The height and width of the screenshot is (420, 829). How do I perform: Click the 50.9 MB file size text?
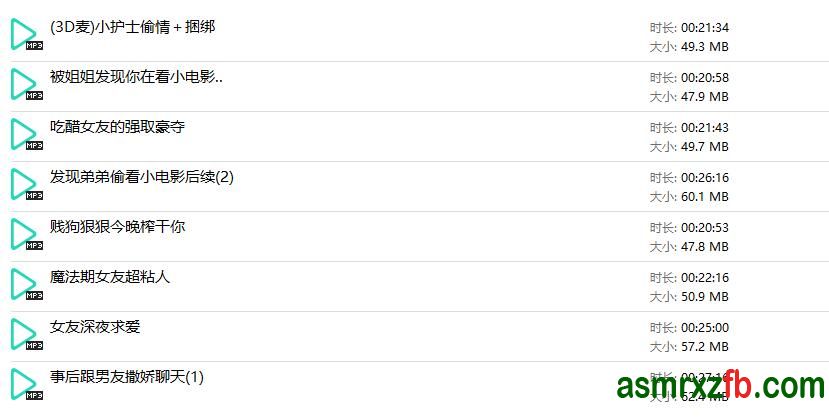(704, 297)
